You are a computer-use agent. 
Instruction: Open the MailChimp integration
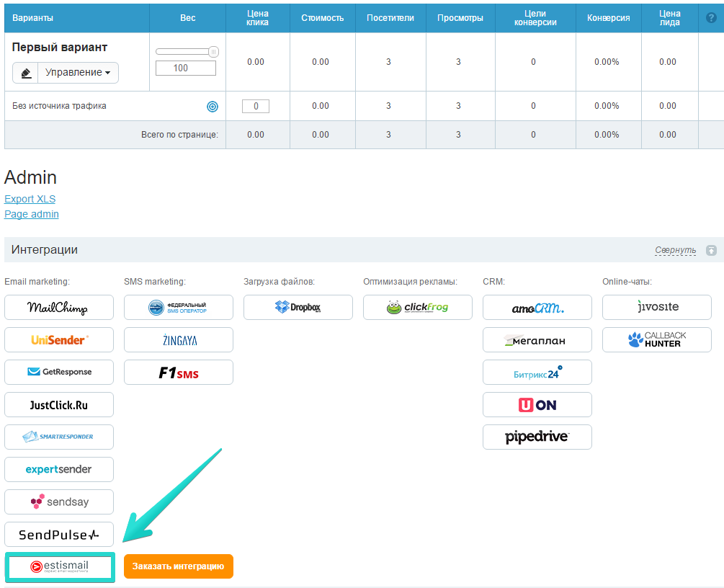(x=59, y=307)
